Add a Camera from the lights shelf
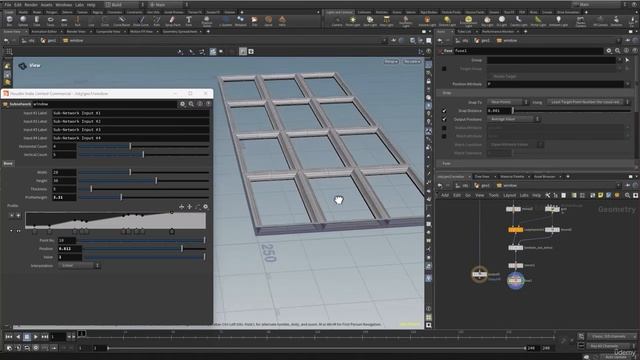Screen dimensions: 640x360 tap(337, 21)
